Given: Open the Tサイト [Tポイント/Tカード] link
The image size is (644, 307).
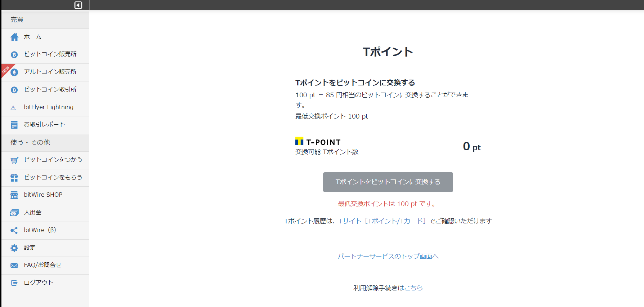Looking at the screenshot, I should [383, 221].
